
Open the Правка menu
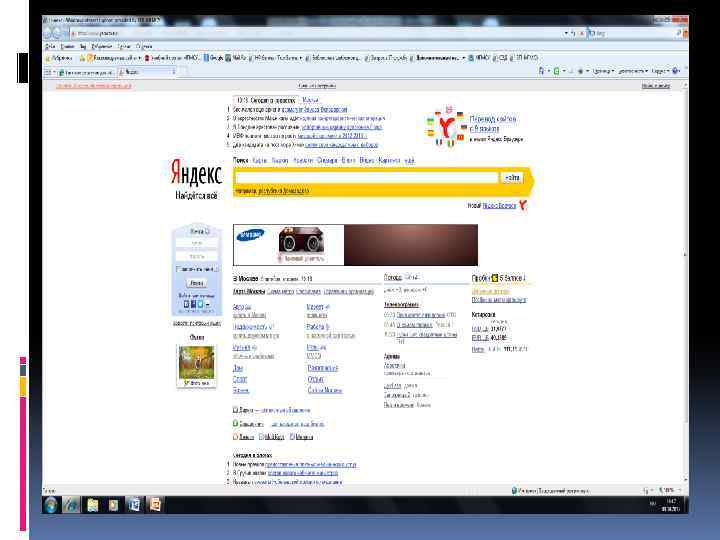(68, 46)
